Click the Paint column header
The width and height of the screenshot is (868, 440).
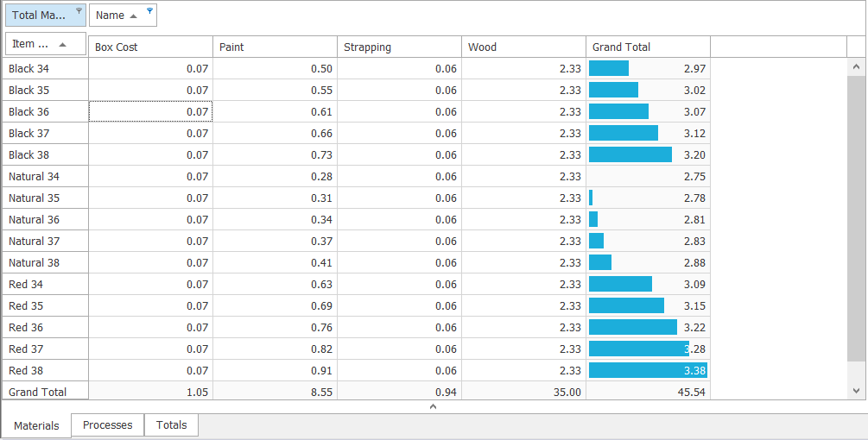click(276, 47)
